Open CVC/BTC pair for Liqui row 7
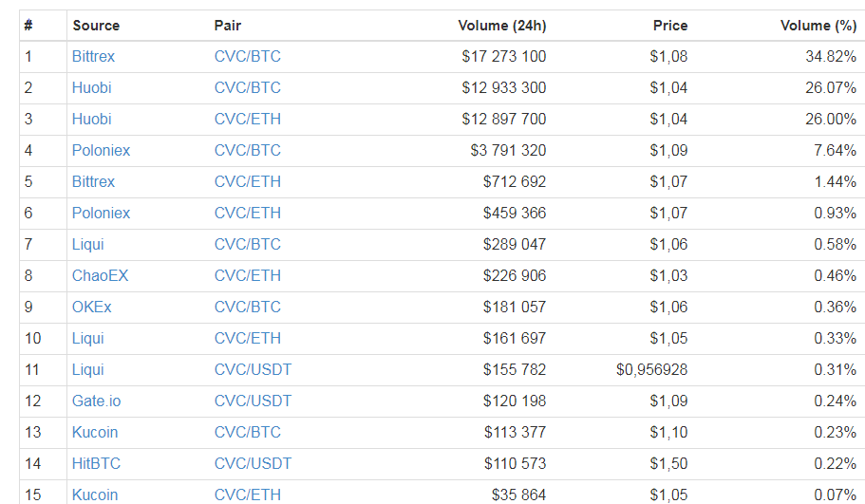The image size is (865, 504). point(248,244)
